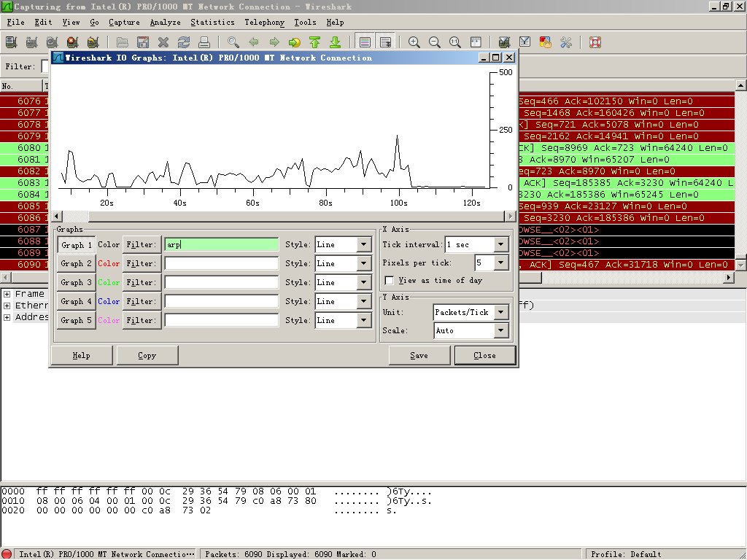Open the Statistics menu

212,23
